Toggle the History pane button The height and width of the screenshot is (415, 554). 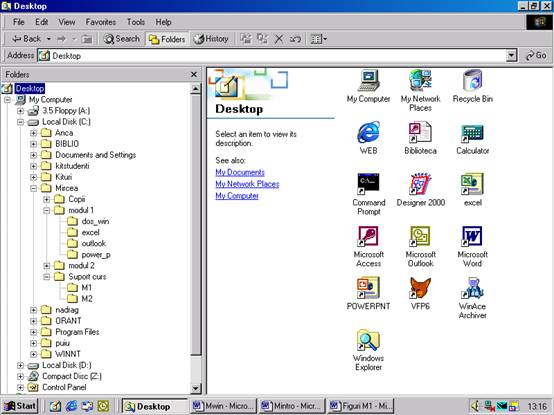[211, 39]
